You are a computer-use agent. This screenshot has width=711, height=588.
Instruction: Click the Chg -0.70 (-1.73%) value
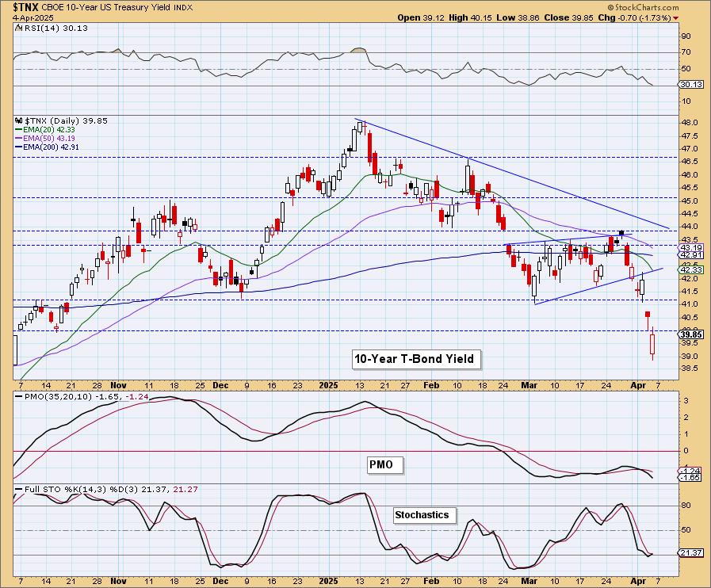[x=635, y=17]
